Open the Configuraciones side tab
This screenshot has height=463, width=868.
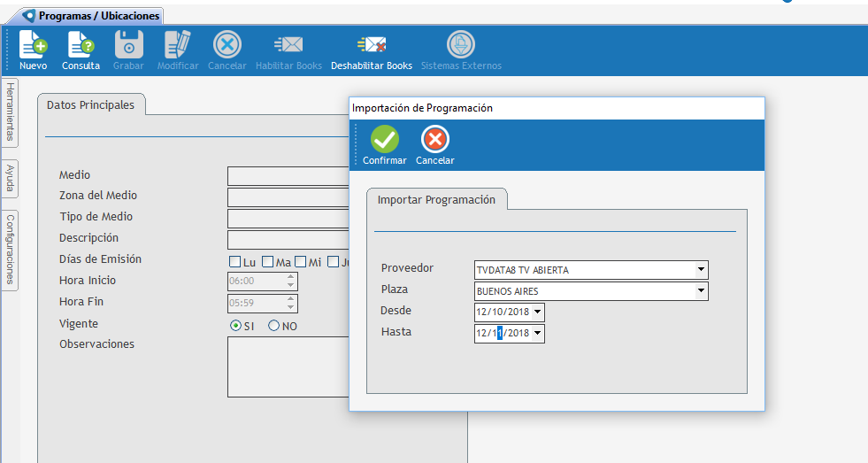pos(11,249)
